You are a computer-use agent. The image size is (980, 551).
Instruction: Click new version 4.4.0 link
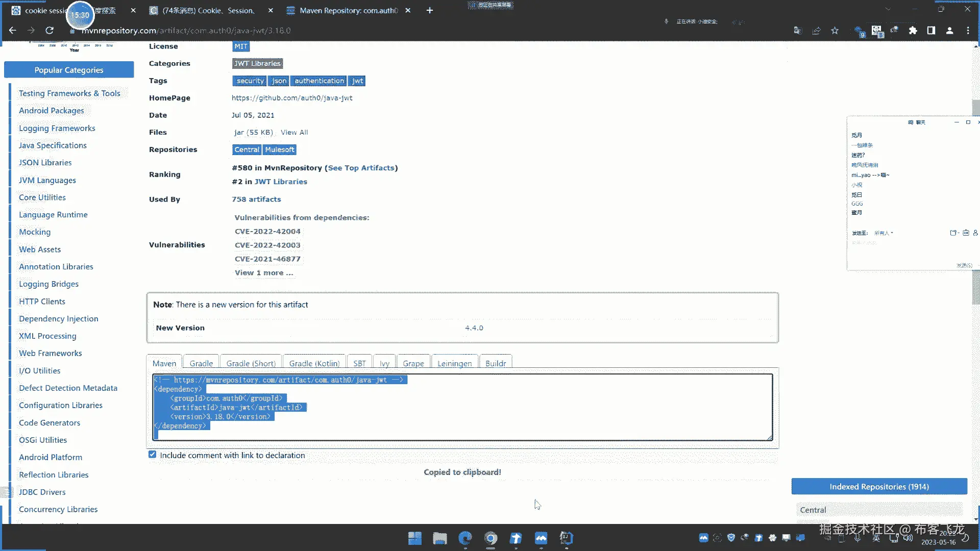point(474,328)
